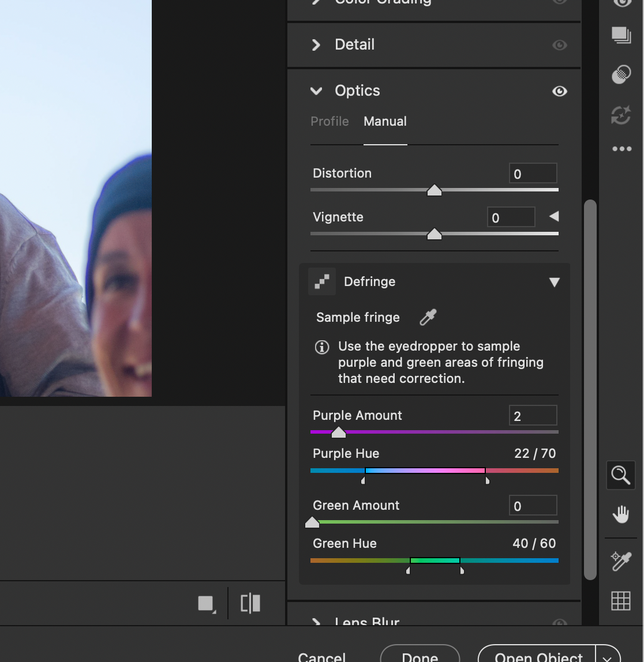This screenshot has height=662, width=644.
Task: Switch to the Profile tab
Action: [x=330, y=122]
